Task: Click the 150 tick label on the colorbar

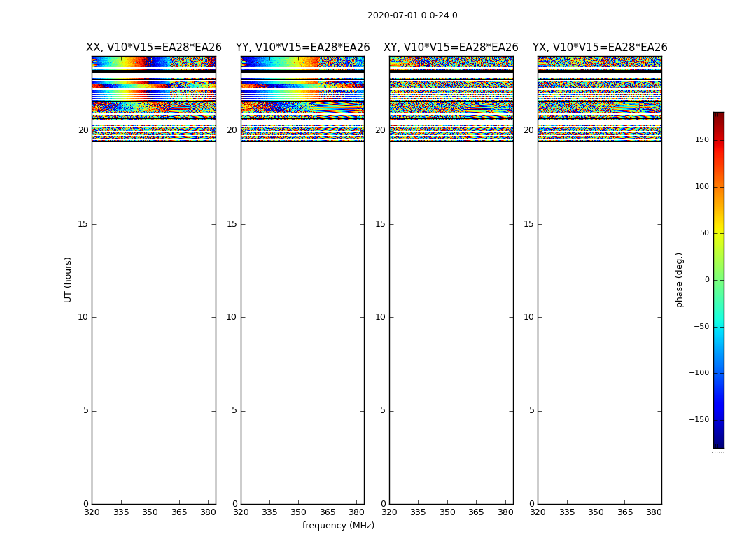Action: (702, 139)
